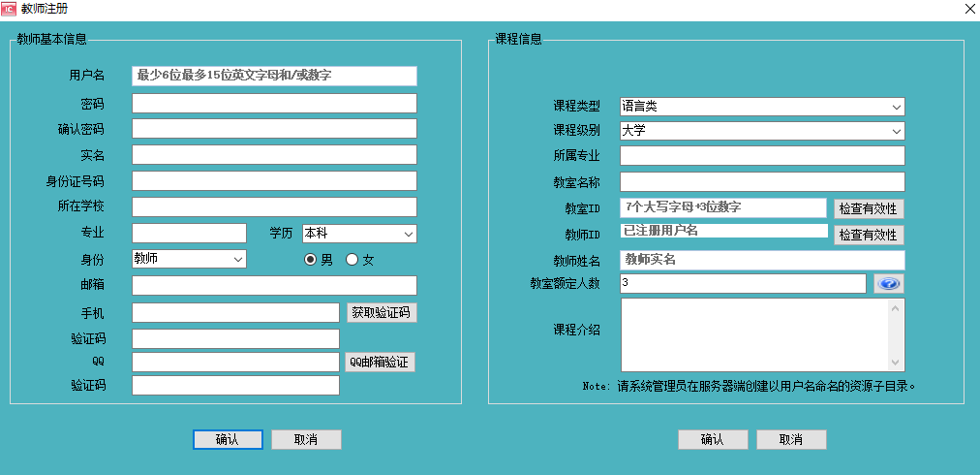Click the 课程介绍 text area
This screenshot has height=475, width=980.
[x=753, y=334]
